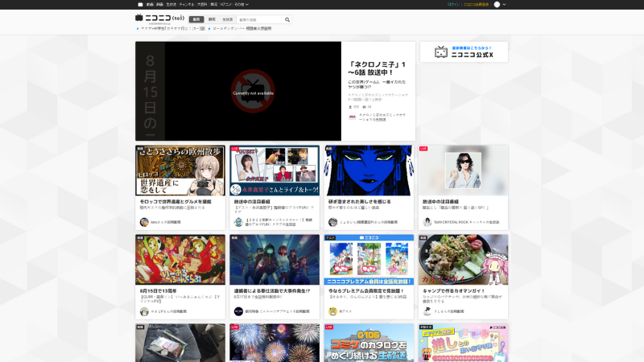
Task: Open the ニコニコ公式X banner
Action: point(464,52)
